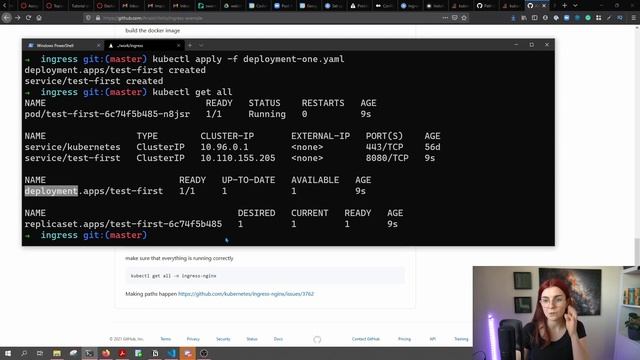The image size is (640, 360).
Task: Click the 56d age value
Action: pyautogui.click(x=432, y=147)
